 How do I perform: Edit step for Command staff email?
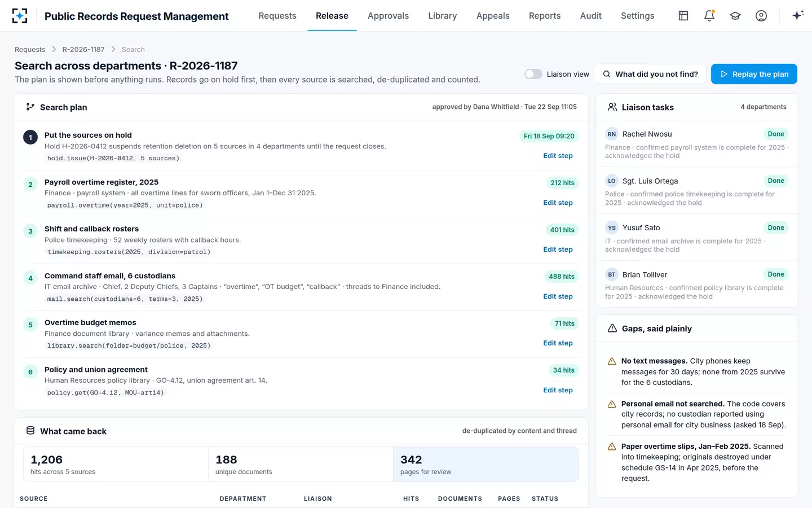point(558,296)
